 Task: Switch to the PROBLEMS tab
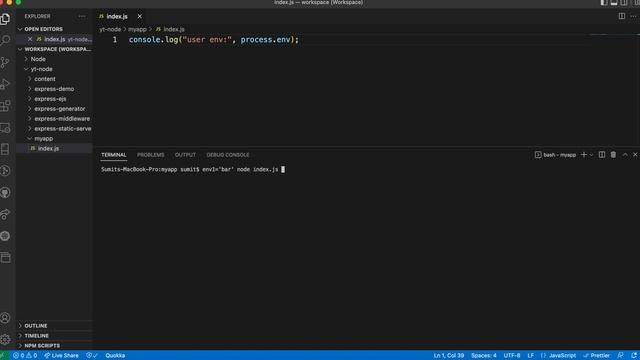[x=151, y=155]
